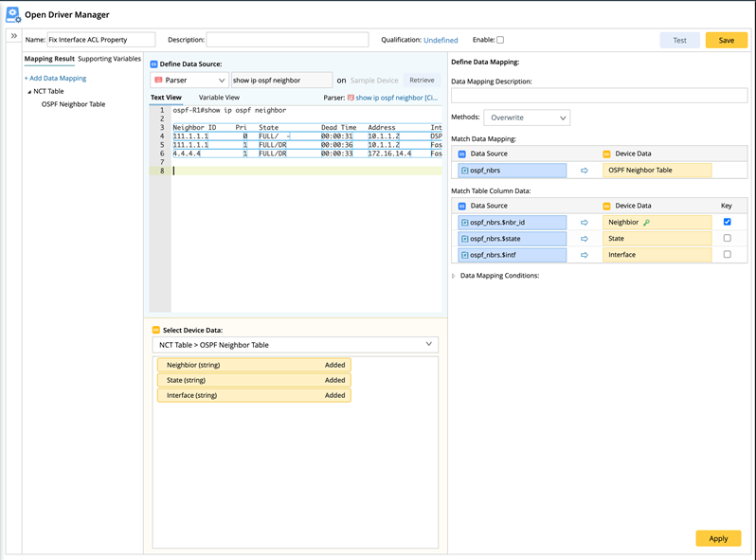The height and width of the screenshot is (560, 756).
Task: Switch to the Supporting Variables tab
Action: (109, 59)
